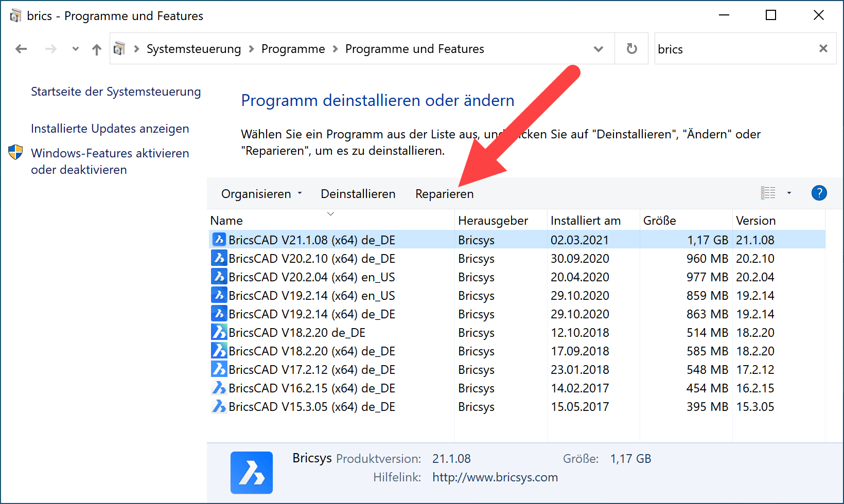Click Reparieren in the toolbar
The height and width of the screenshot is (504, 844).
pos(444,194)
